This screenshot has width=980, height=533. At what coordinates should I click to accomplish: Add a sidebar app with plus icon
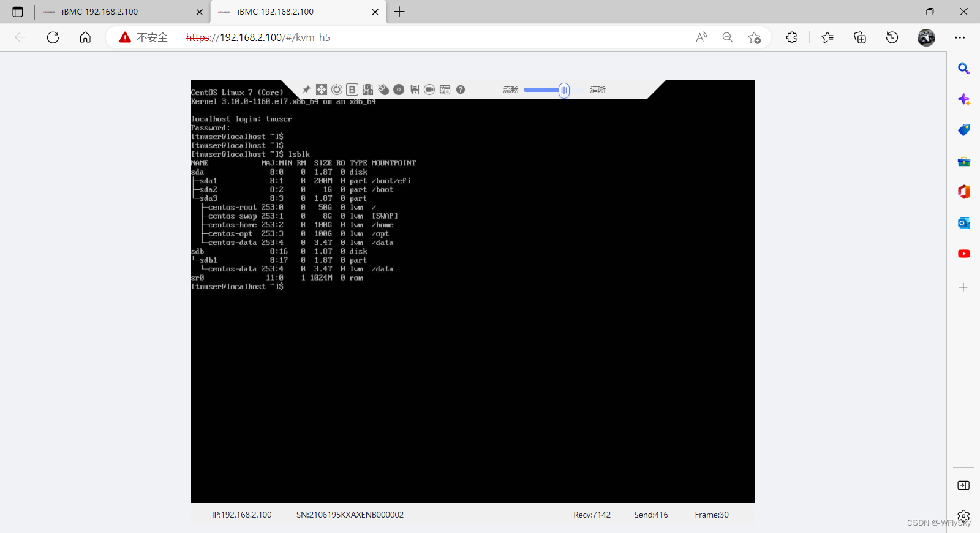click(963, 287)
